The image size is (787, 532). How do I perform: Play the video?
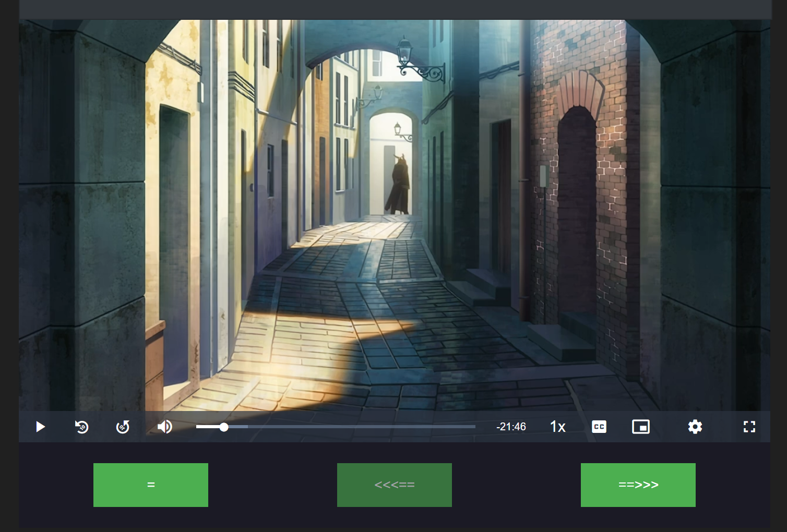point(40,427)
